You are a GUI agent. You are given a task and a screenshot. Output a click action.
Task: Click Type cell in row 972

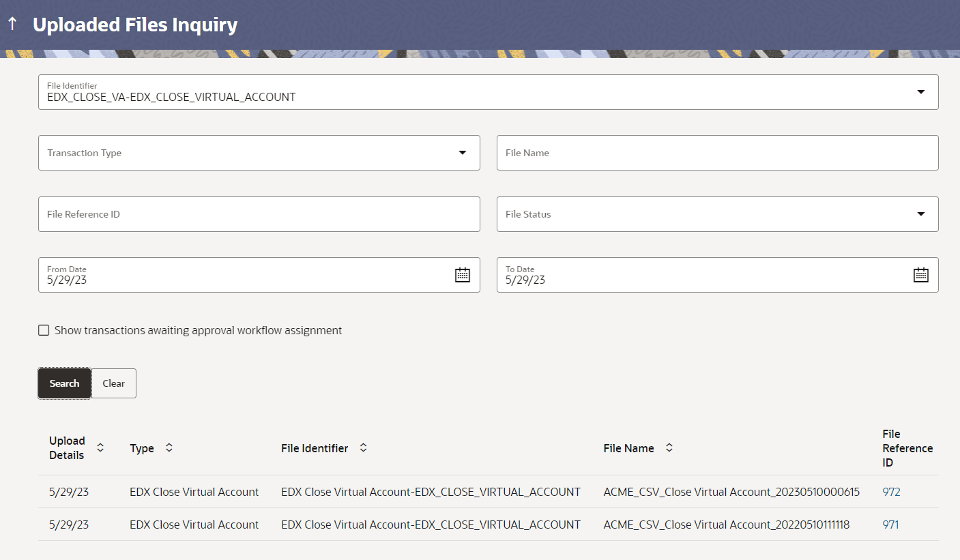(x=194, y=492)
